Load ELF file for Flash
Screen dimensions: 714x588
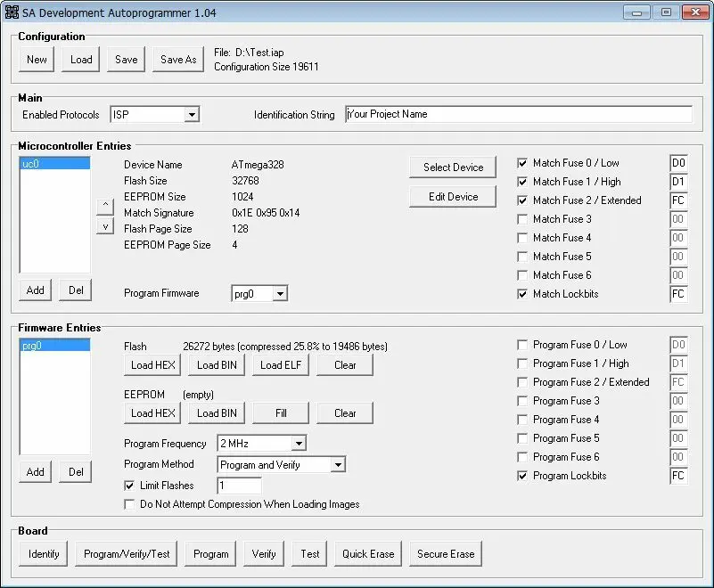[281, 365]
